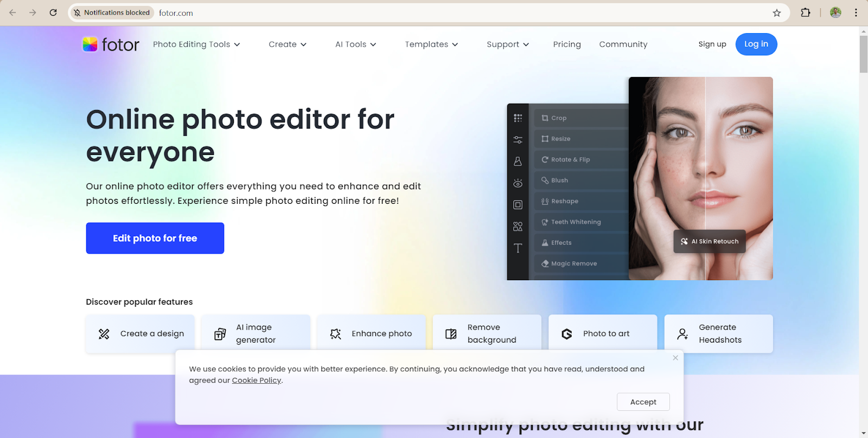Expand the AI Tools dropdown menu
The width and height of the screenshot is (868, 438).
coord(356,44)
